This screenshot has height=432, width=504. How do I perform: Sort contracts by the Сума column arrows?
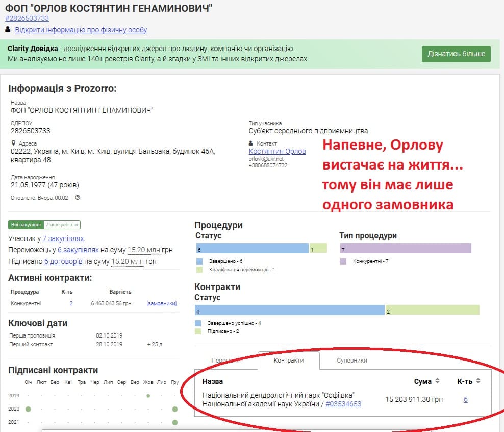[x=437, y=381]
